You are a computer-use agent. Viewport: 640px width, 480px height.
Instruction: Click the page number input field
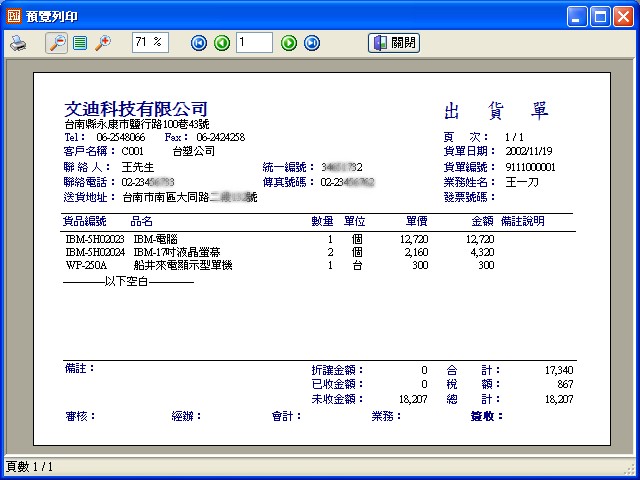point(254,42)
